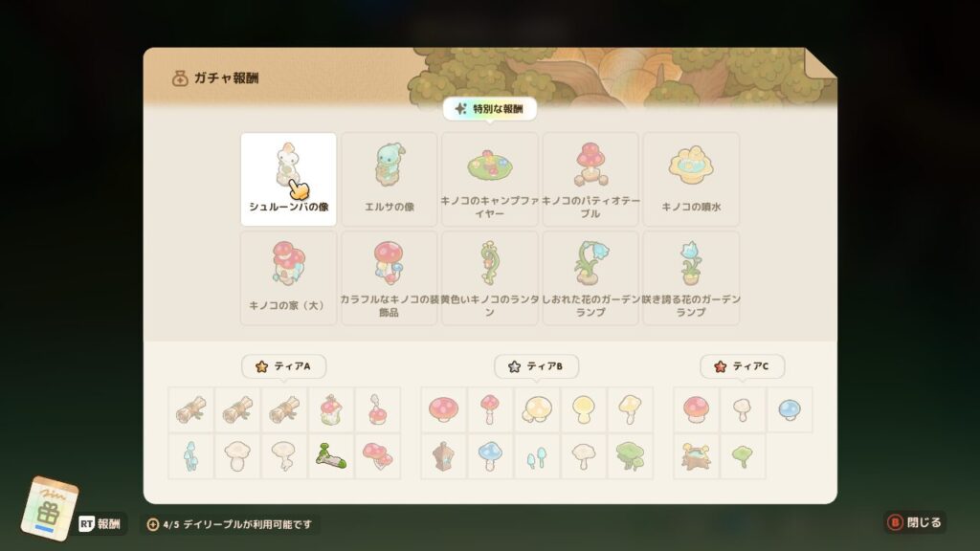Open the 報酬 rewards button
The height and width of the screenshot is (551, 980).
coord(100,523)
